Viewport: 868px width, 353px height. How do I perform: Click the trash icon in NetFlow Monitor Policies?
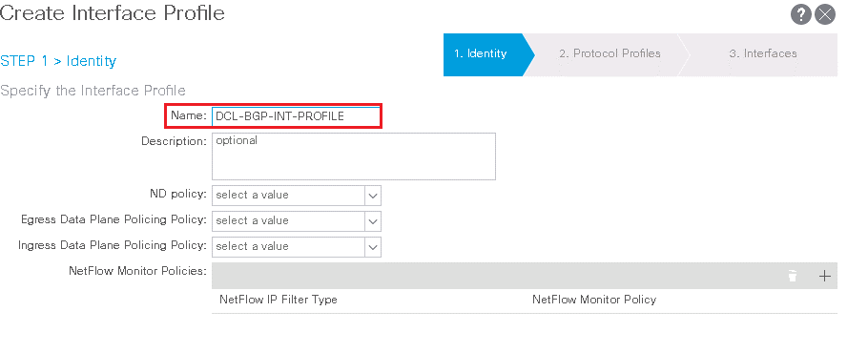793,276
